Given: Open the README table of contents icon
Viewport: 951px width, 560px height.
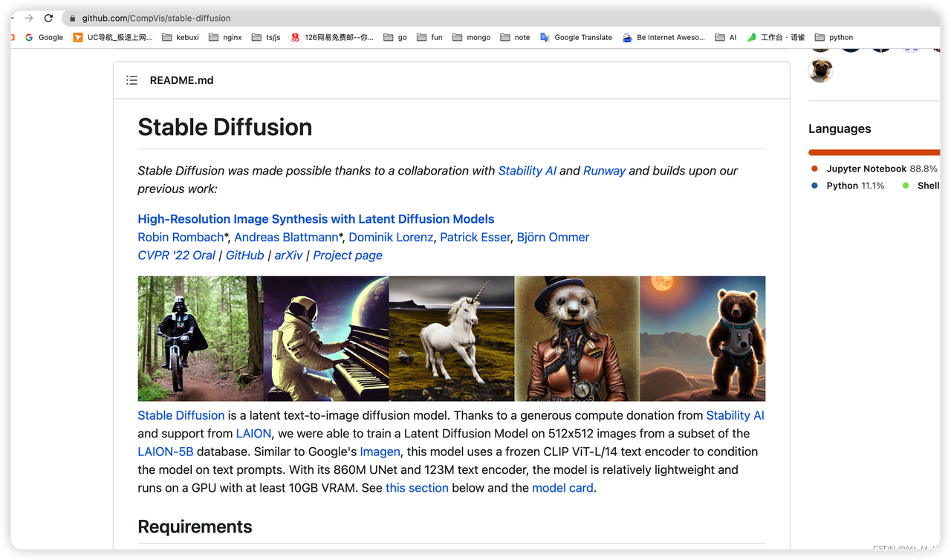Looking at the screenshot, I should pos(132,80).
